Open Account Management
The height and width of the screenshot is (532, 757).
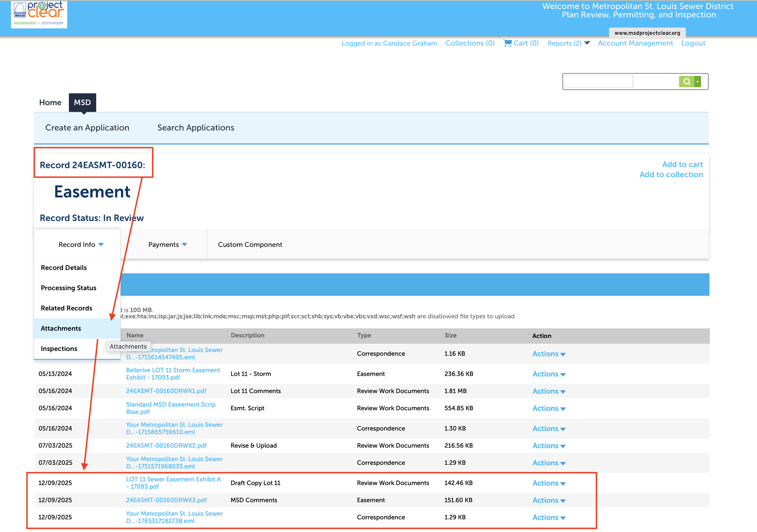635,43
